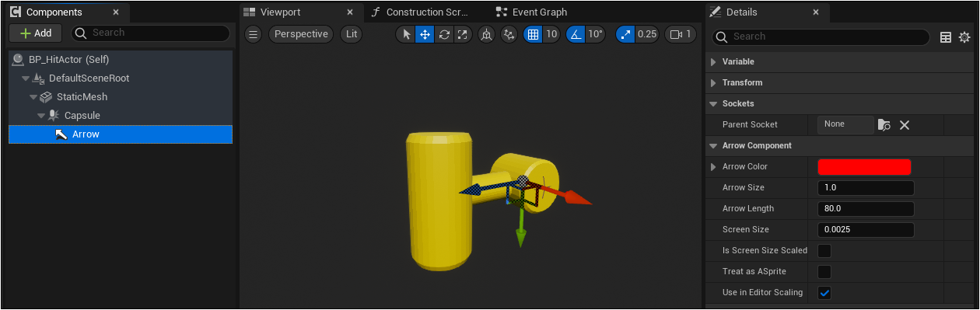This screenshot has width=980, height=310.
Task: Close the Details tab
Action: (x=816, y=12)
